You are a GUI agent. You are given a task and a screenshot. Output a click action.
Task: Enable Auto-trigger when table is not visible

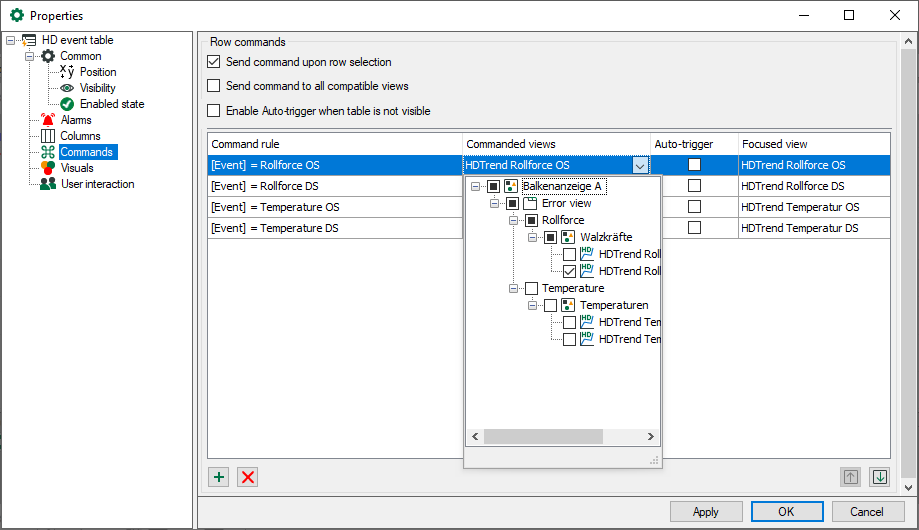click(x=214, y=111)
